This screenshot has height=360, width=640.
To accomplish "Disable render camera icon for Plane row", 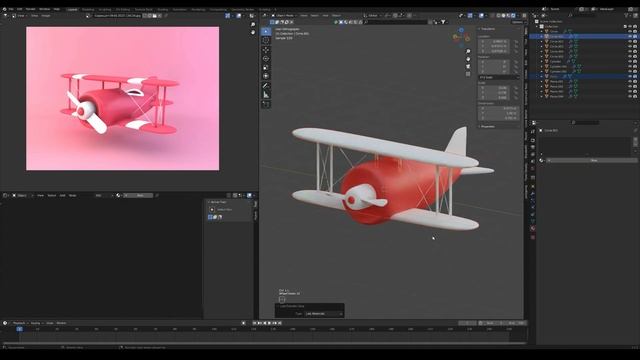I will point(635,76).
